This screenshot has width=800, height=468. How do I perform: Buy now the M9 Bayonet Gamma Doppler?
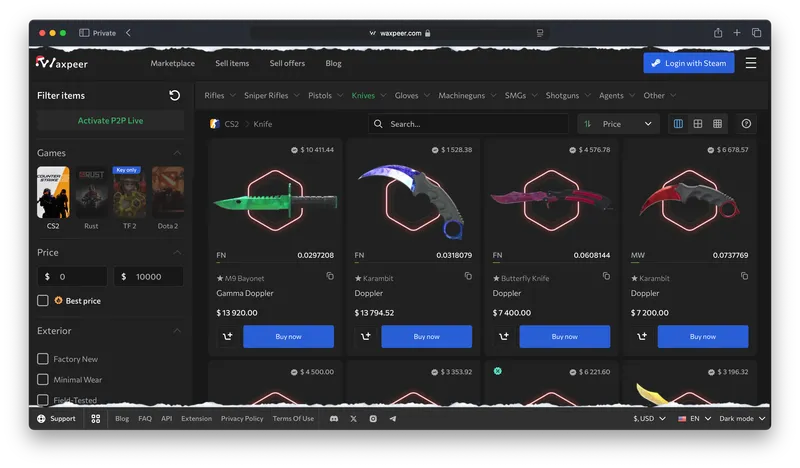288,336
